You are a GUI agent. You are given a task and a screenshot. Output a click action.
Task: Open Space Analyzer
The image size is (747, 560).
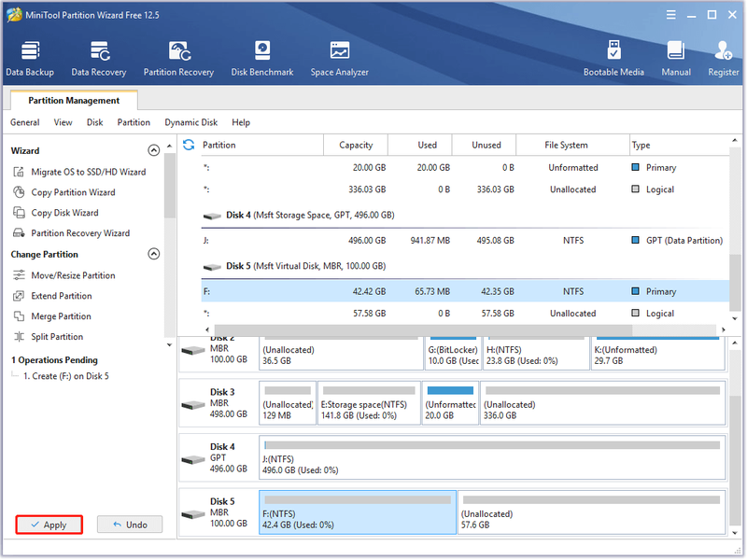(x=340, y=59)
